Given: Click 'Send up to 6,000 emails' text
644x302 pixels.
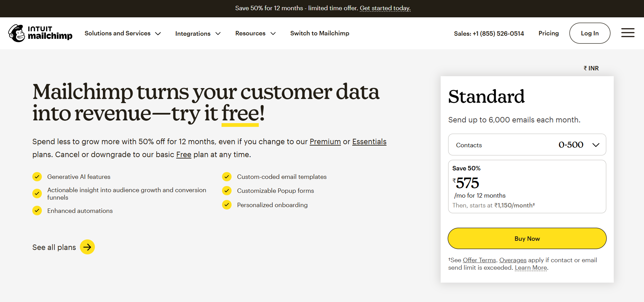Looking at the screenshot, I should tap(514, 120).
